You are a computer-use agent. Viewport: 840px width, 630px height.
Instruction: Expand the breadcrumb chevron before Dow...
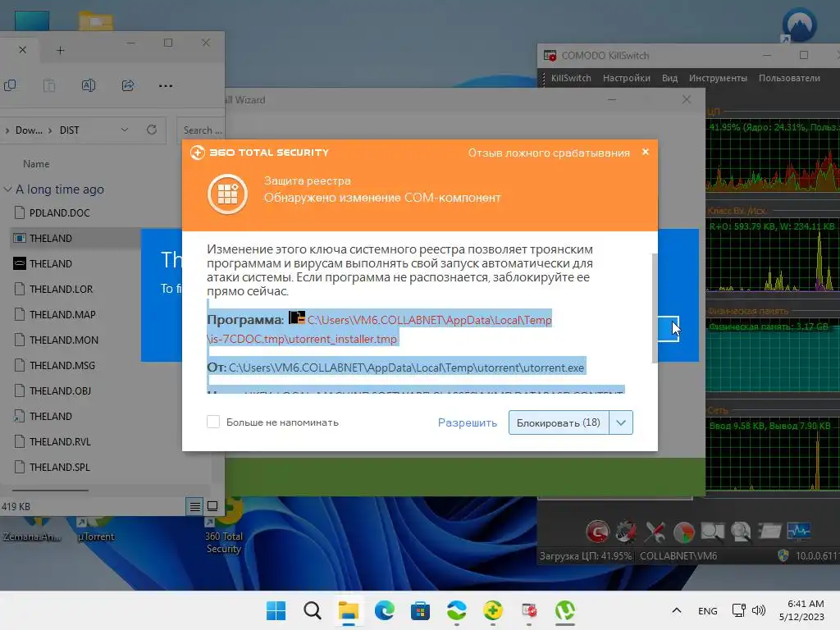(7, 130)
